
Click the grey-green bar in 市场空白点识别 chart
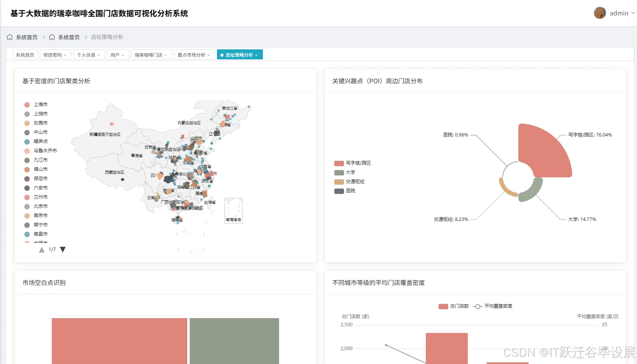coord(234,341)
